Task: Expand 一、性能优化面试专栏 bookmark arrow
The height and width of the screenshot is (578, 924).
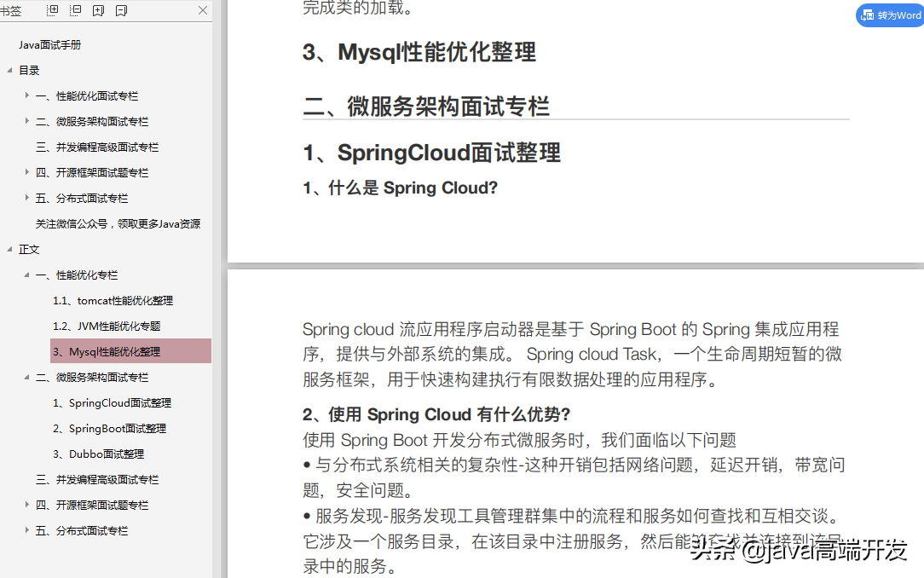Action: point(26,95)
